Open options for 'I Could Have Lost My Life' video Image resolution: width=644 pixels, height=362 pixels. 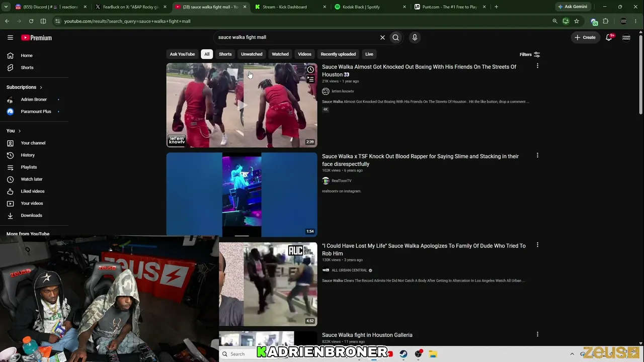click(x=537, y=245)
